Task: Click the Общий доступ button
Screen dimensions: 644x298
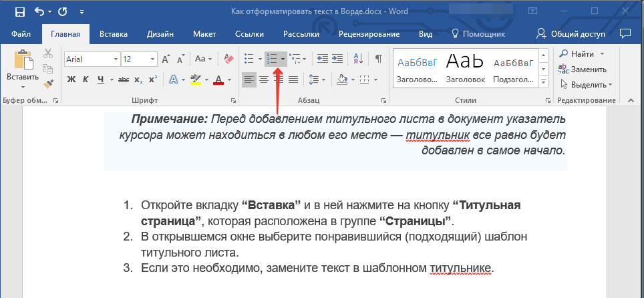Action: coord(572,34)
